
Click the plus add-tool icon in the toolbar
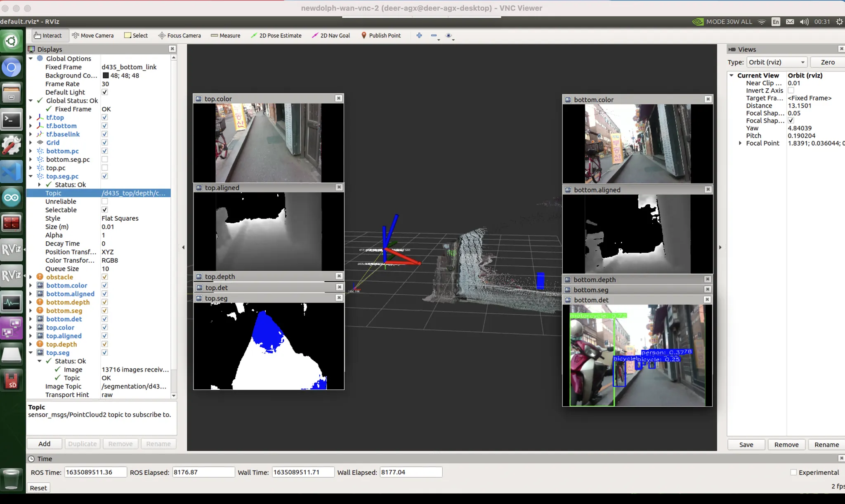tap(419, 35)
